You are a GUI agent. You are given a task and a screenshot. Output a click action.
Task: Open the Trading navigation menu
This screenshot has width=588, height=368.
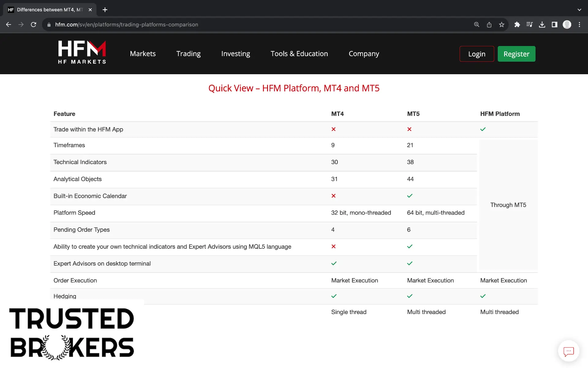point(188,54)
